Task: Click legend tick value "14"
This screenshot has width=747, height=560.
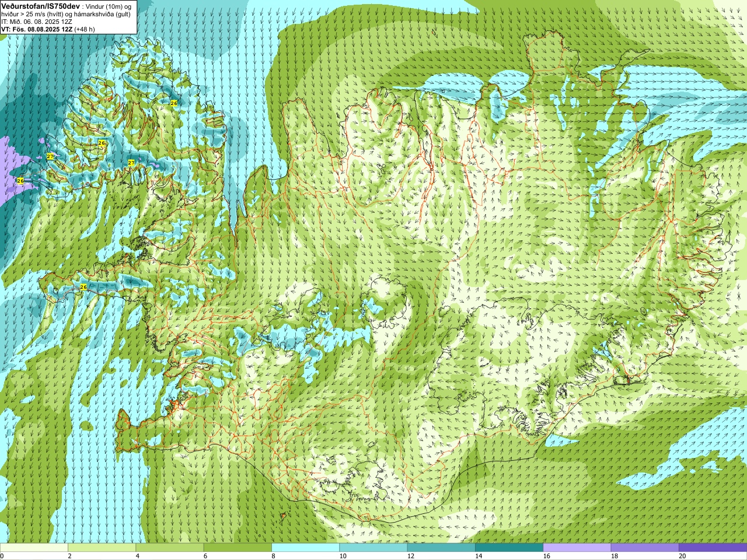Action: (479, 556)
